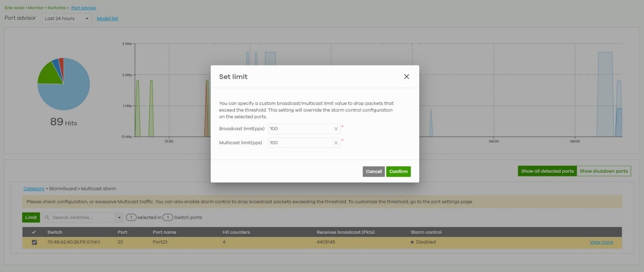Uncheck the Port23 row checkbox
The height and width of the screenshot is (272, 644).
tap(34, 242)
